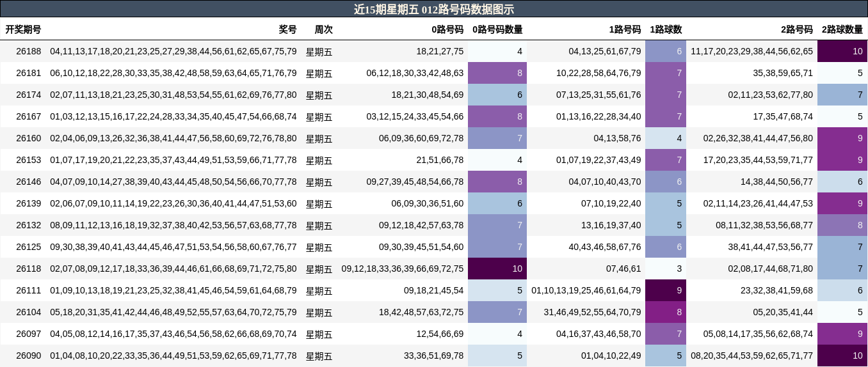Click winning numbers starting 05,18,20,31,35,41
868x367 pixels.
[173, 312]
